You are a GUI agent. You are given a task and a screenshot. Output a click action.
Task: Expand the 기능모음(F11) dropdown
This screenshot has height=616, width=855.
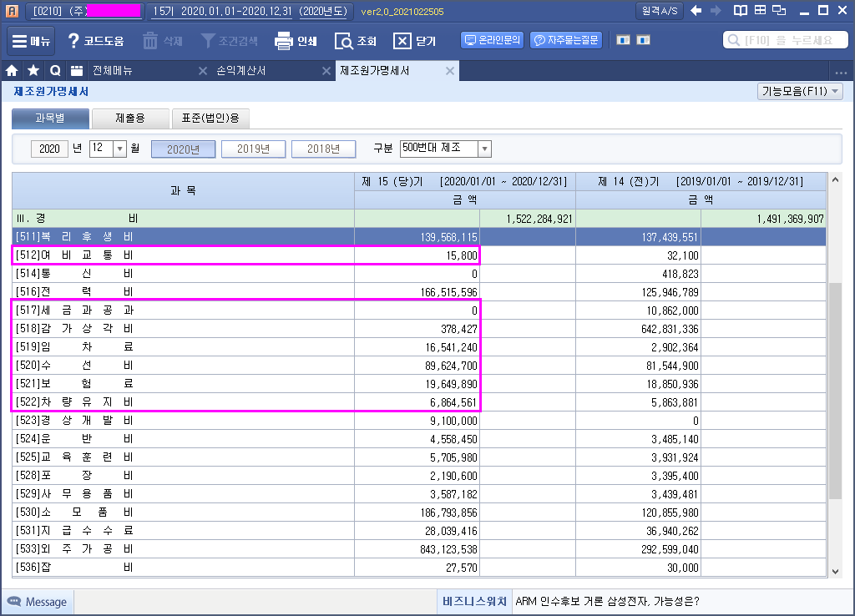coord(800,92)
